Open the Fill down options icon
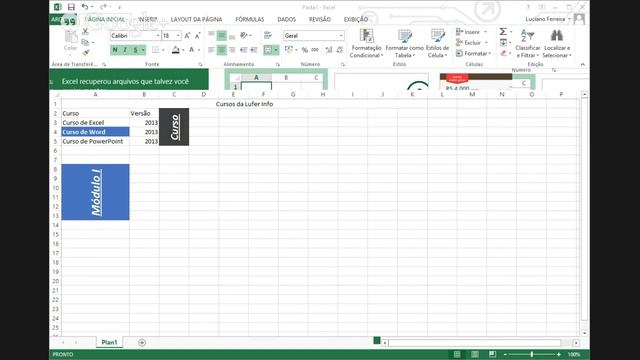 click(x=503, y=42)
